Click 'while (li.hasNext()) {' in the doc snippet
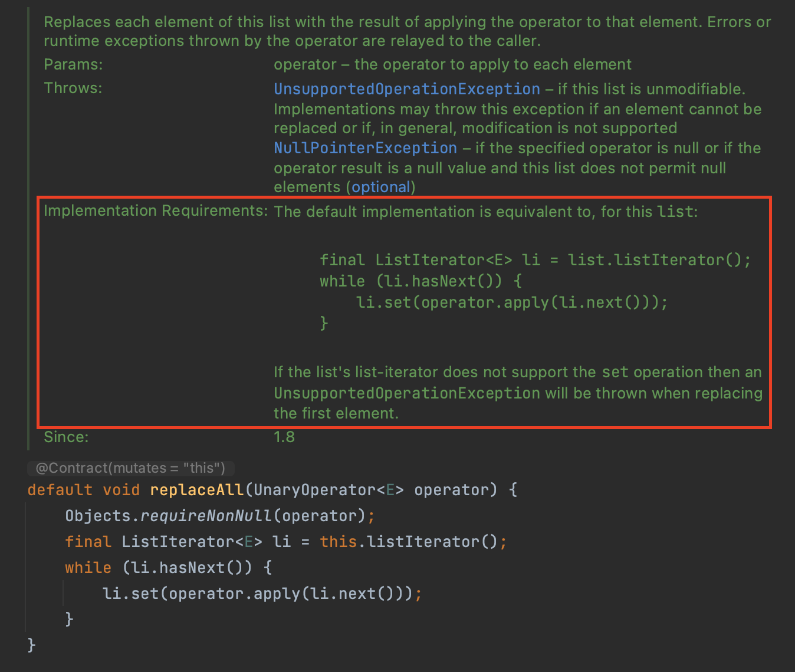The height and width of the screenshot is (672, 795). point(421,281)
